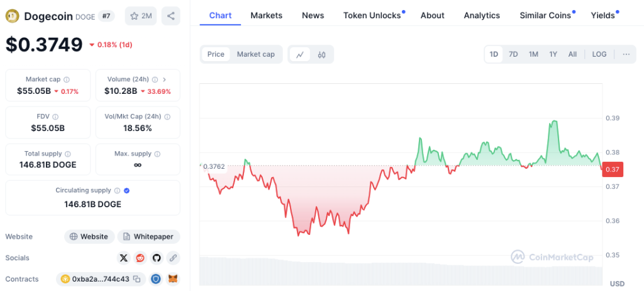Set chart range to 1Y

click(x=553, y=54)
